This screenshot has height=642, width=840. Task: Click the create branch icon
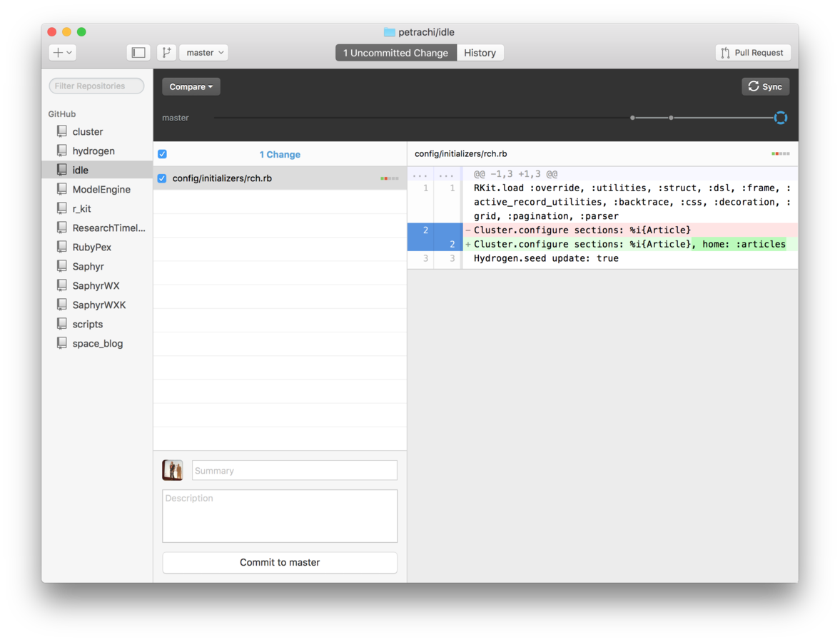pos(166,53)
